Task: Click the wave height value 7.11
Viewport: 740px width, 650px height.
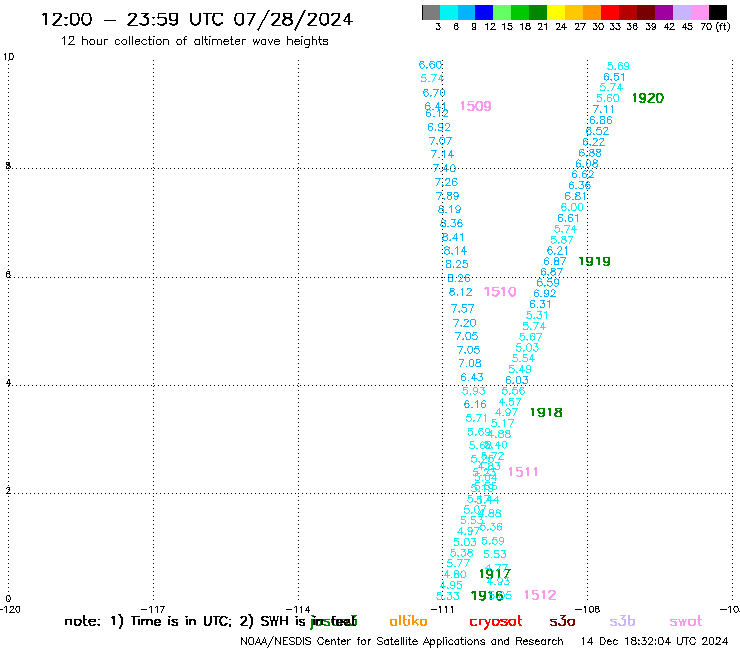Action: pos(604,110)
